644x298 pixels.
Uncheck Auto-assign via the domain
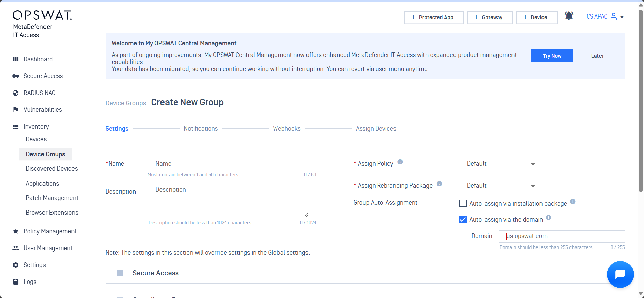tap(463, 220)
